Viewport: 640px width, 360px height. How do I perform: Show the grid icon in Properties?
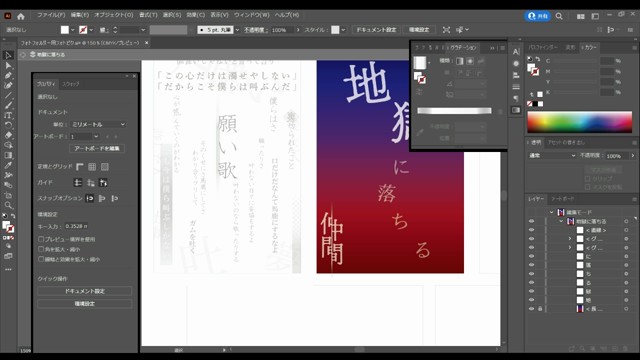(x=92, y=167)
